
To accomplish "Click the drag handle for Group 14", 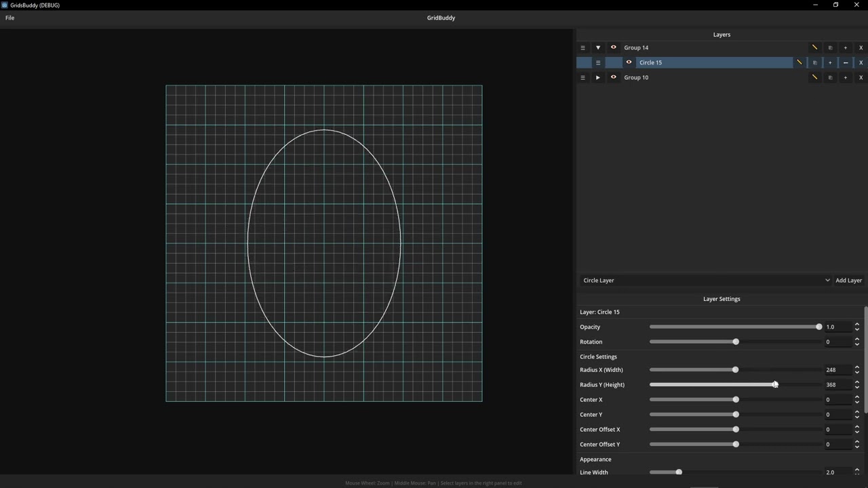I will click(583, 47).
